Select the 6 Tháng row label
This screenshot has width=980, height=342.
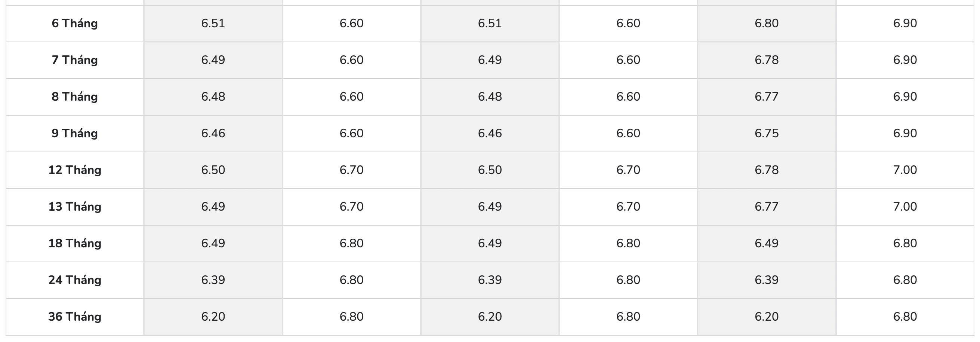tap(75, 23)
